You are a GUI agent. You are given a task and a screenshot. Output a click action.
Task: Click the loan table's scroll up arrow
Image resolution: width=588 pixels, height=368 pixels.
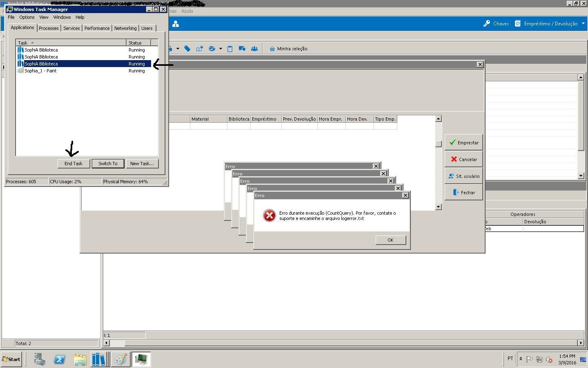[x=439, y=119]
